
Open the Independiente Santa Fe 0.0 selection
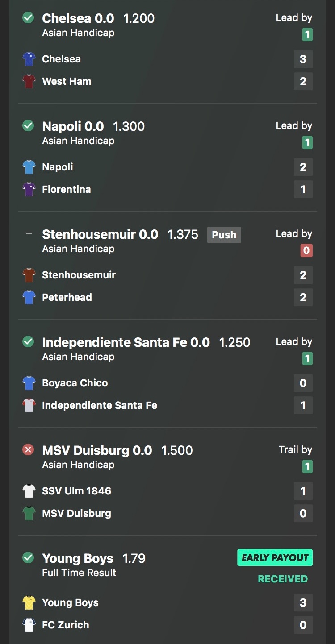coord(126,342)
